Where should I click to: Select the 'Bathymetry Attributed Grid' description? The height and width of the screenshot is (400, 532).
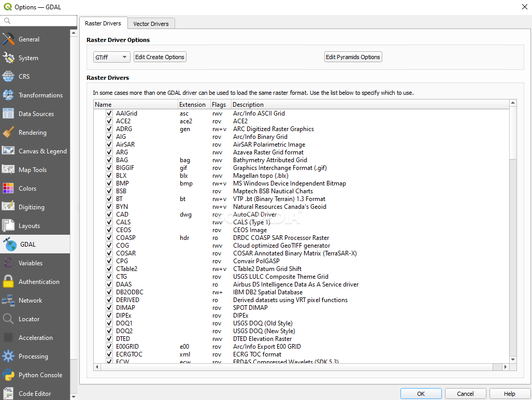[x=270, y=160]
